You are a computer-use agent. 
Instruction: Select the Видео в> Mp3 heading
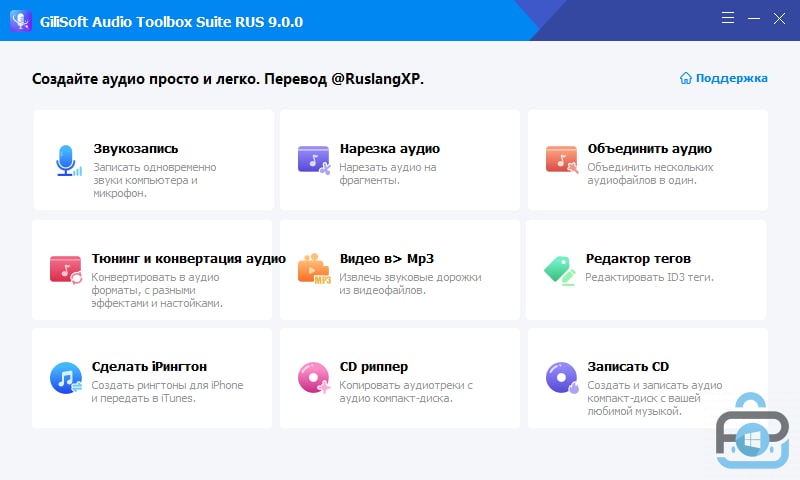pos(387,259)
